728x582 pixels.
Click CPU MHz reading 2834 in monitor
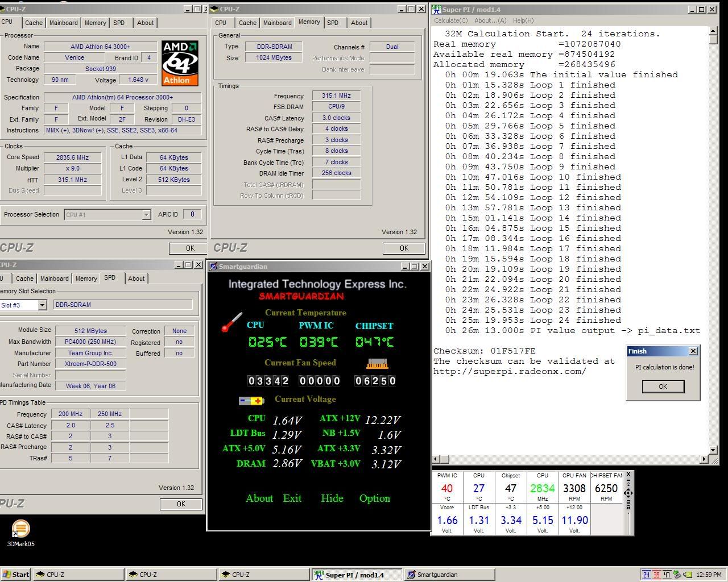point(543,488)
